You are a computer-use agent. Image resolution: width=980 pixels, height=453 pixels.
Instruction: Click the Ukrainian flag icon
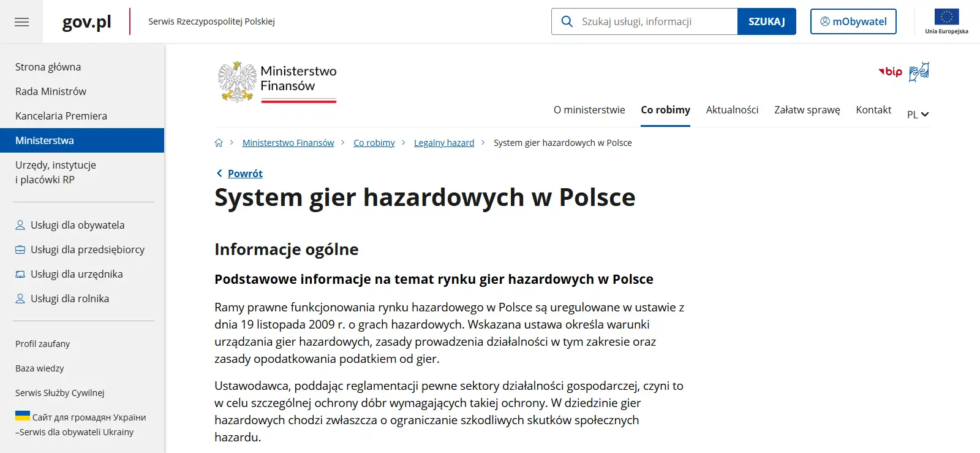pos(23,416)
